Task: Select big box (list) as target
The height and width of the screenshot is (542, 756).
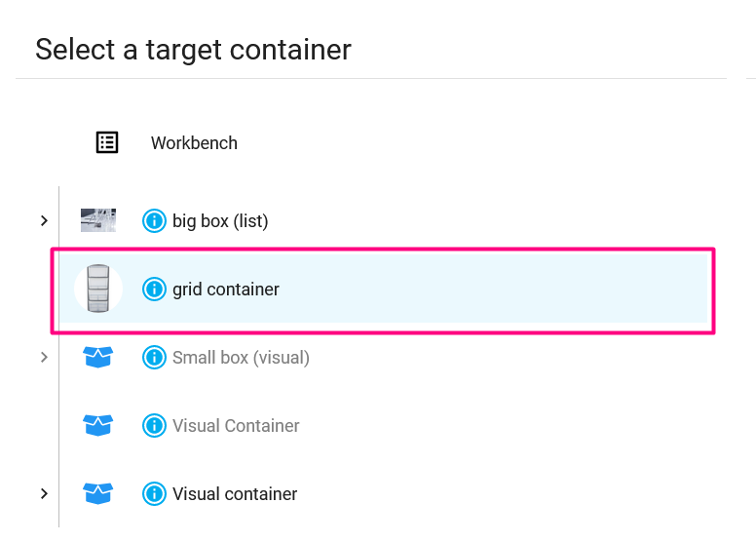Action: [x=220, y=221]
